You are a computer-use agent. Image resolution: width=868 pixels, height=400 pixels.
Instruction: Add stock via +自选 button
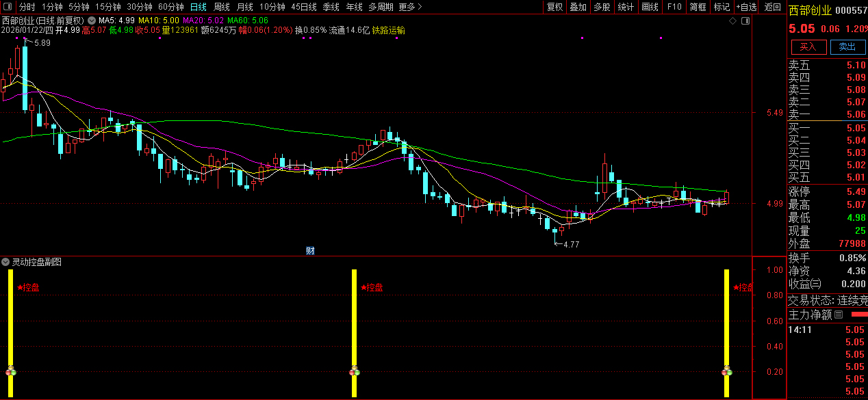point(747,7)
